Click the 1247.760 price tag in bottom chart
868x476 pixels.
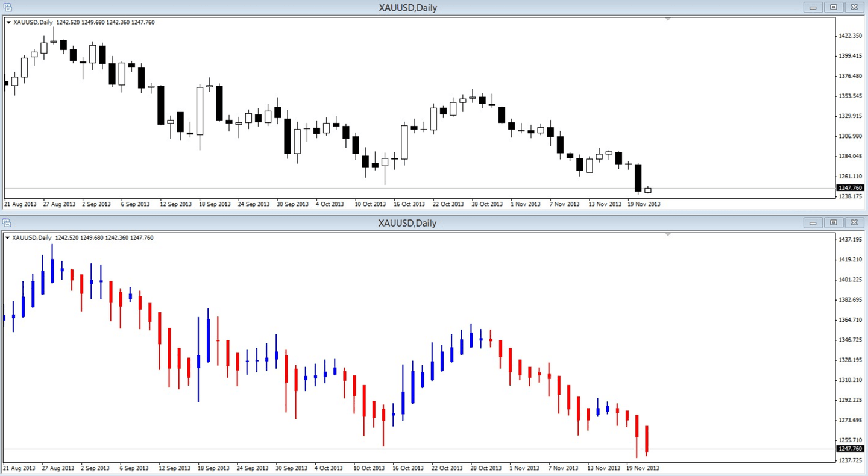click(x=851, y=449)
